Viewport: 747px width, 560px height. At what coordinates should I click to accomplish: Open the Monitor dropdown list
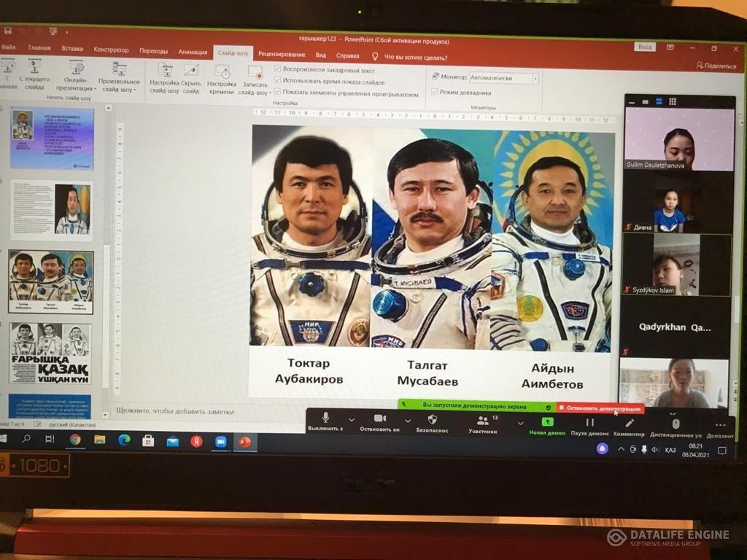535,78
